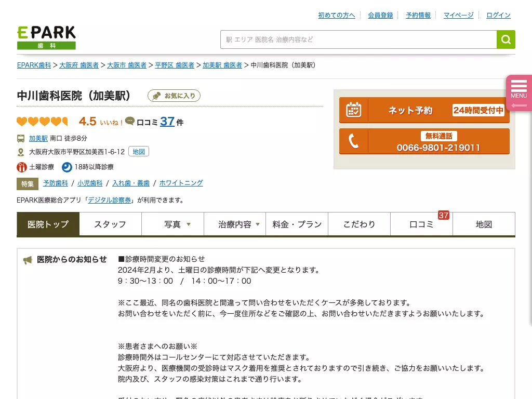Click the 口コミ speech bubble icon
This screenshot has width=532, height=399.
click(x=129, y=121)
